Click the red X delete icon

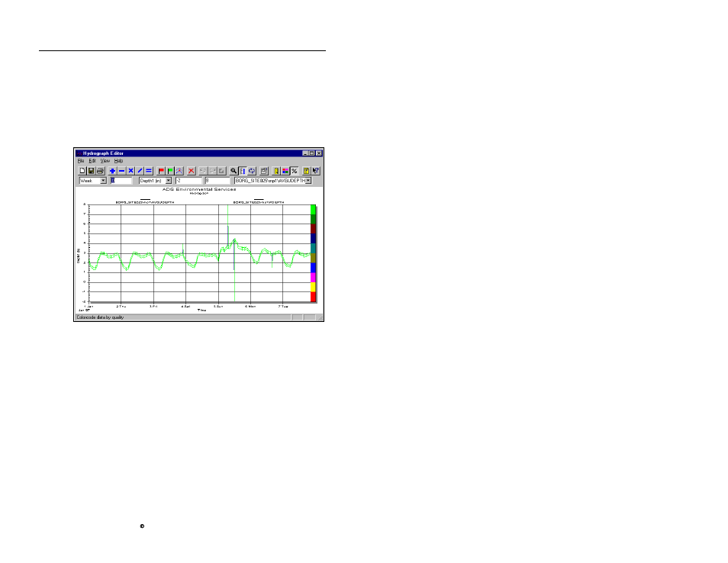[x=192, y=171]
